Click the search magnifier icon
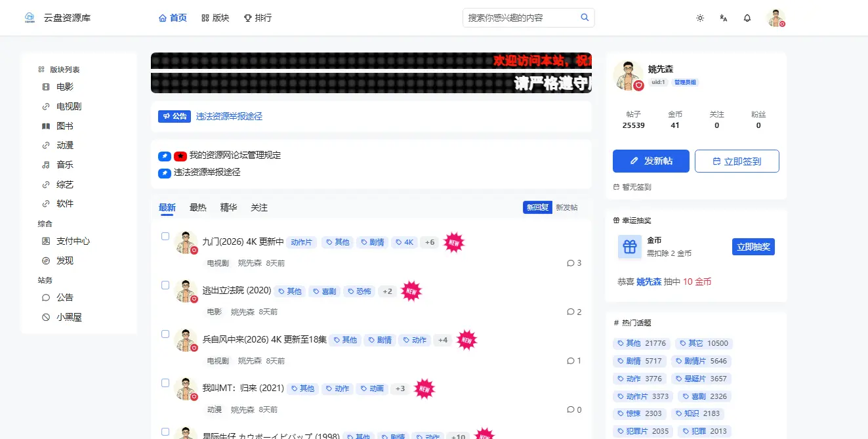 click(585, 18)
